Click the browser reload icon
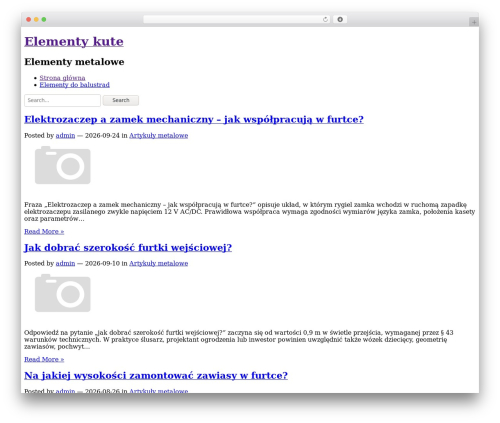 pyautogui.click(x=325, y=19)
